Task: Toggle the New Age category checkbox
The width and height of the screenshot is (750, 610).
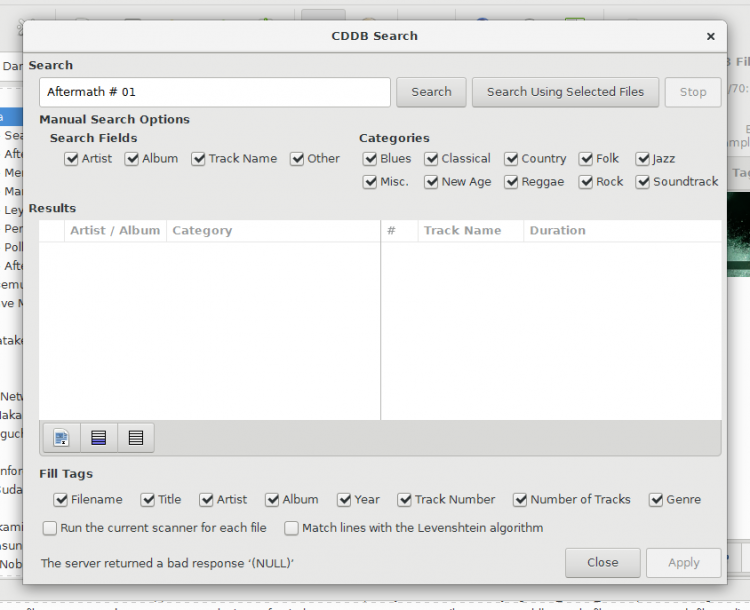Action: pos(431,182)
